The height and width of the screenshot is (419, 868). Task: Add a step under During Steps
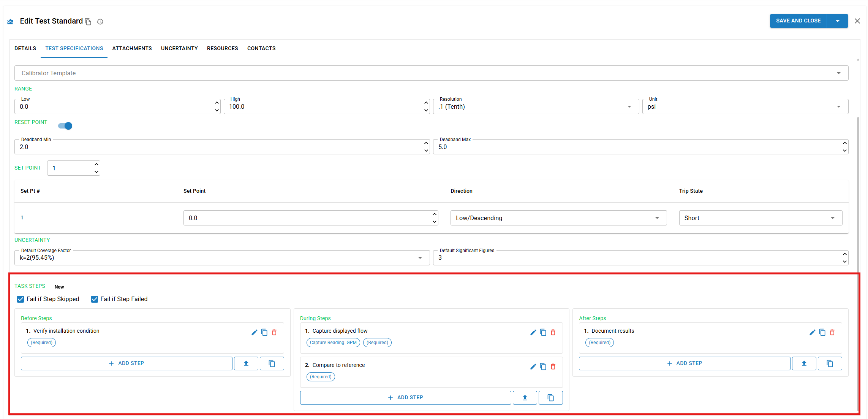pos(405,398)
